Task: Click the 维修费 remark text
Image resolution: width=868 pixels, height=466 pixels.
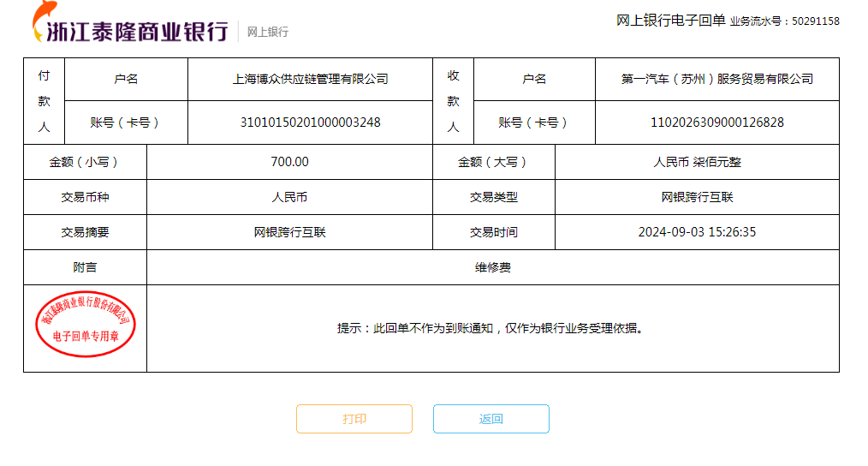Action: click(x=493, y=267)
